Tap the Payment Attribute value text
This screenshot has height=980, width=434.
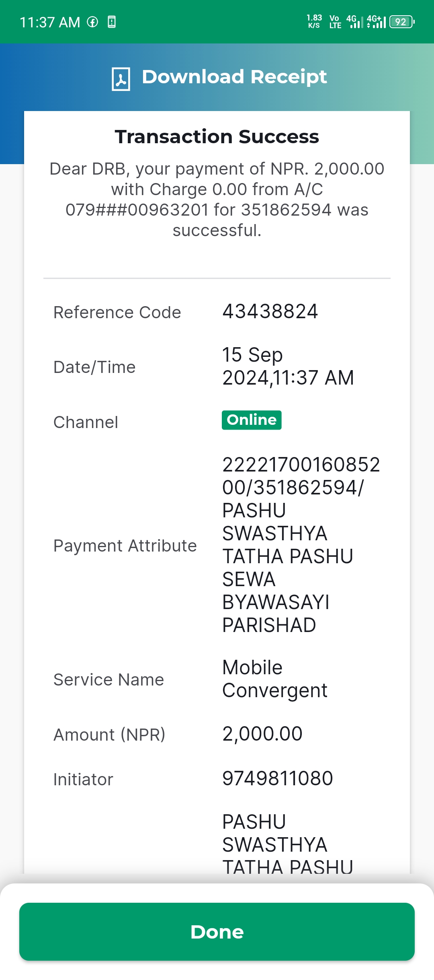click(301, 545)
